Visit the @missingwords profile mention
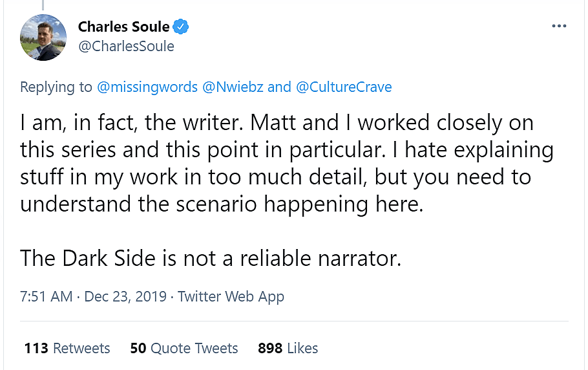Viewport: 588px width, 370px height. 147,87
